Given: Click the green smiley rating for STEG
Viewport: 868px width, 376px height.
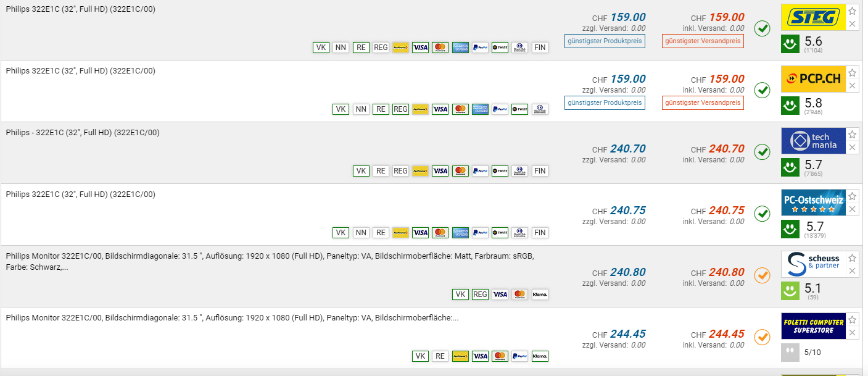Looking at the screenshot, I should click(x=790, y=43).
